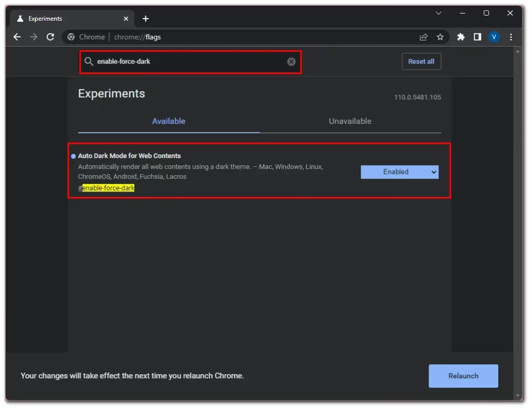Reload the chrome://flags page
Viewport: 532px width, 410px height.
(x=50, y=37)
